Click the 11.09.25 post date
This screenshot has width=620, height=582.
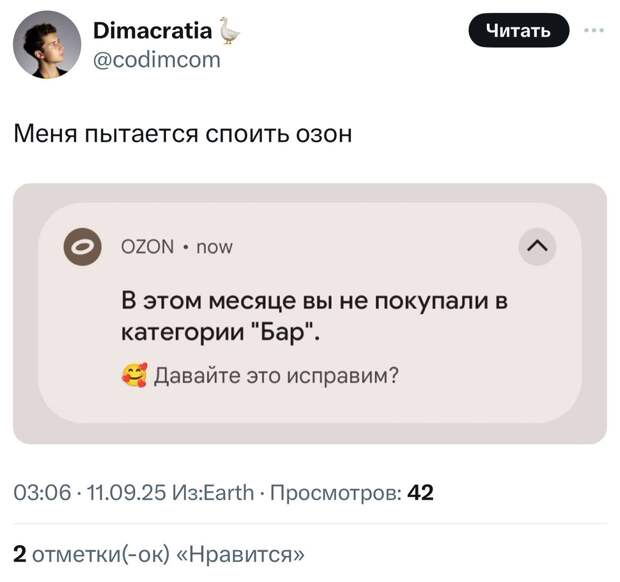coord(126,493)
